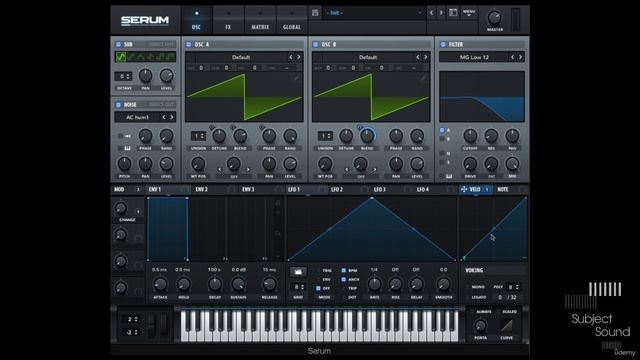Switch to the FX tab
The image size is (640, 360).
pyautogui.click(x=228, y=20)
